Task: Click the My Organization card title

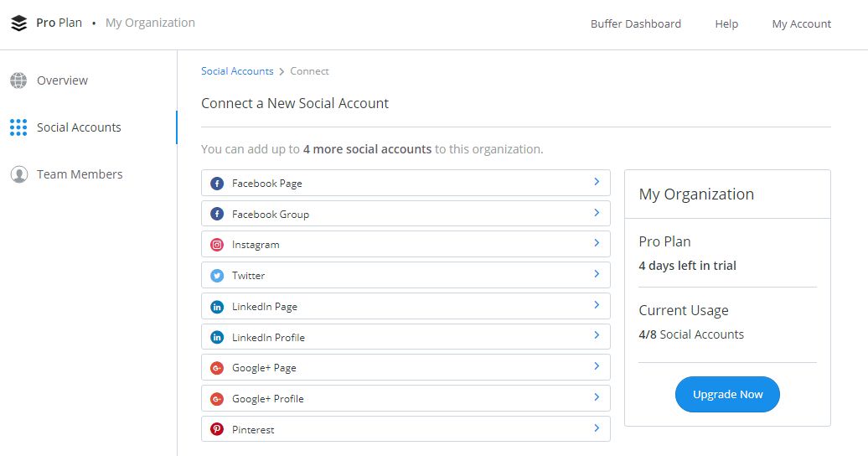Action: coord(696,194)
